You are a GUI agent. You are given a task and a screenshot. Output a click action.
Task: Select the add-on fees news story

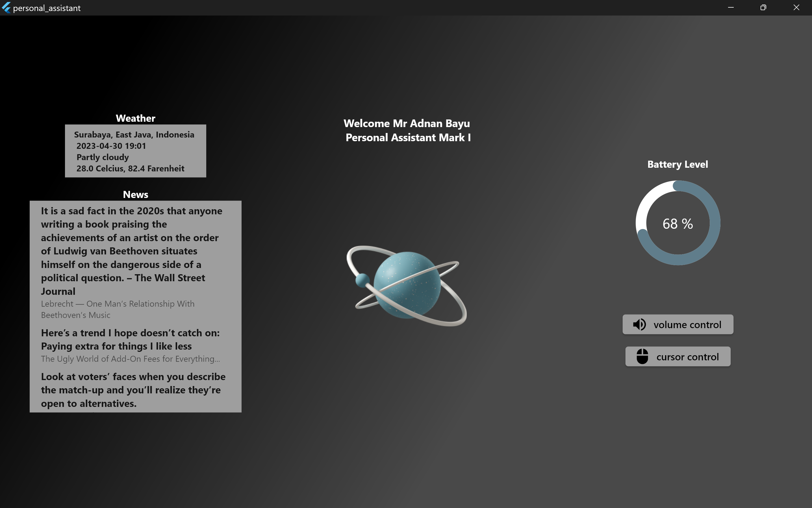tap(131, 339)
